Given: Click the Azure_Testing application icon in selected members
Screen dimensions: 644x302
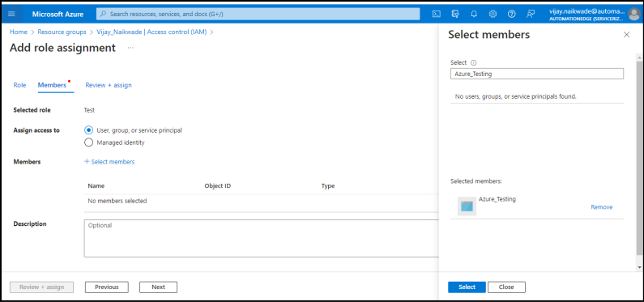Looking at the screenshot, I should [x=467, y=206].
